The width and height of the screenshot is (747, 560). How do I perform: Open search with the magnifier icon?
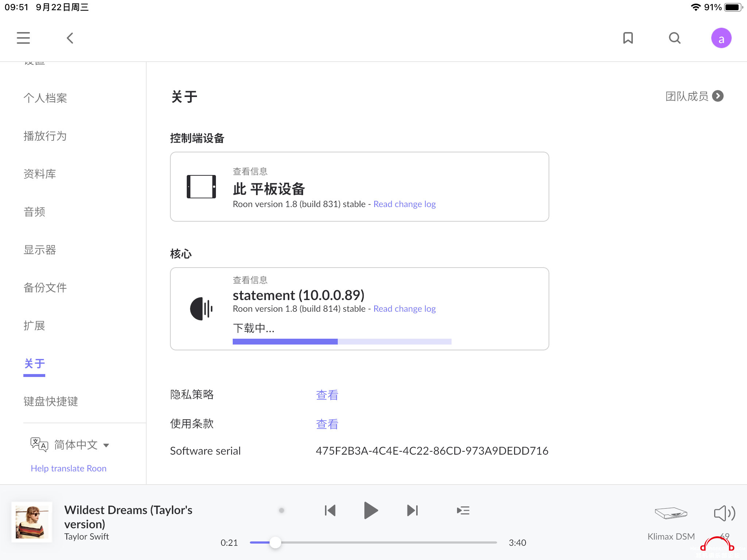pyautogui.click(x=674, y=38)
